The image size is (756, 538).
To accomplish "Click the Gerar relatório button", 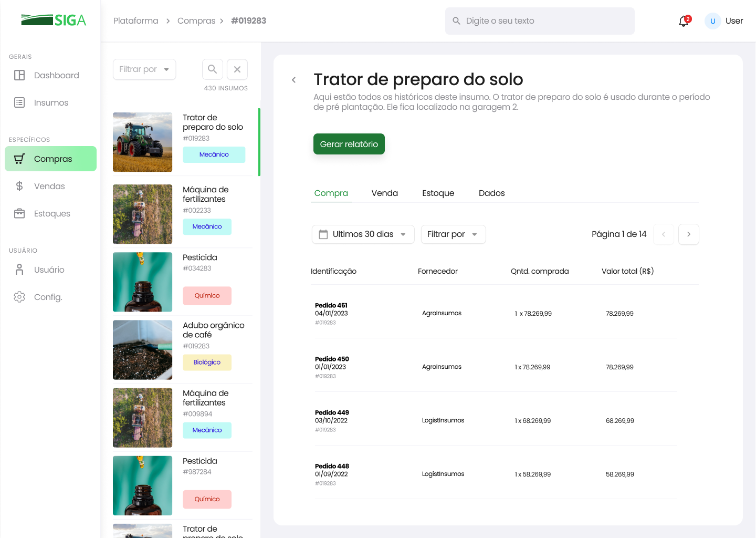I will tap(349, 144).
